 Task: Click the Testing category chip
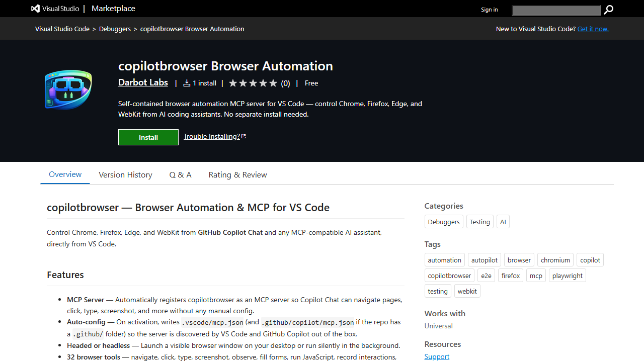pyautogui.click(x=479, y=222)
